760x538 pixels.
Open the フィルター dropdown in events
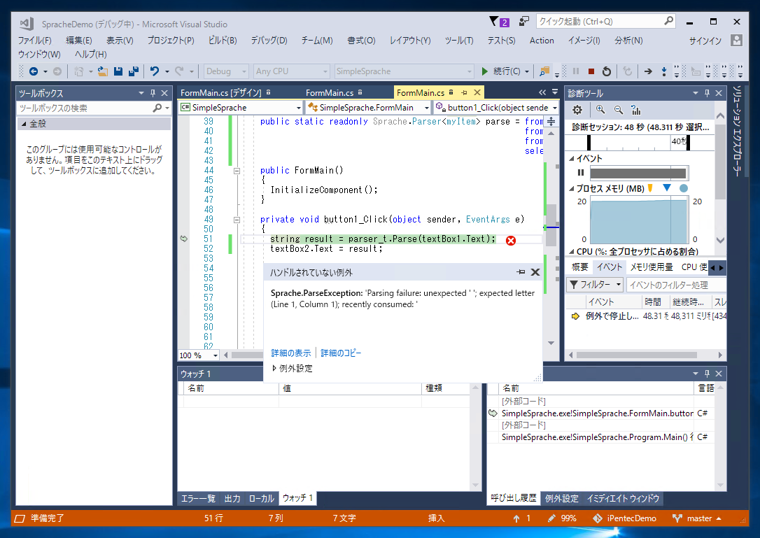click(x=595, y=285)
